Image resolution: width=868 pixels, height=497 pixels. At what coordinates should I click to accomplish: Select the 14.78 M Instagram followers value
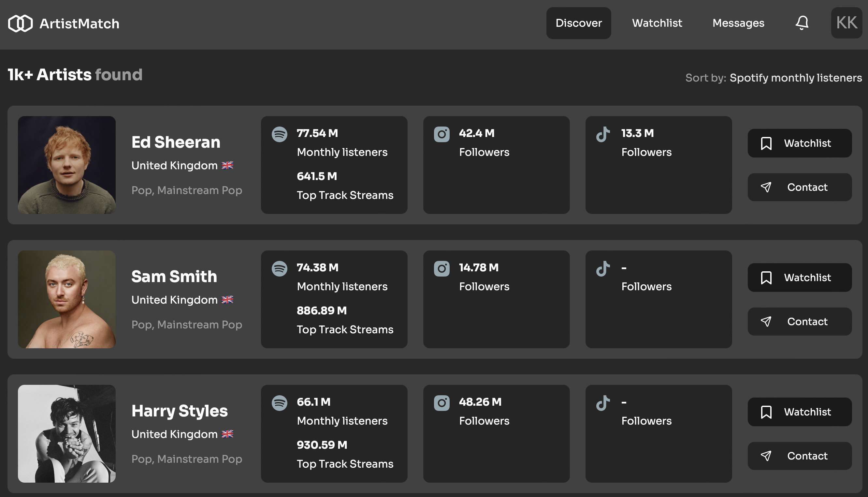point(479,268)
